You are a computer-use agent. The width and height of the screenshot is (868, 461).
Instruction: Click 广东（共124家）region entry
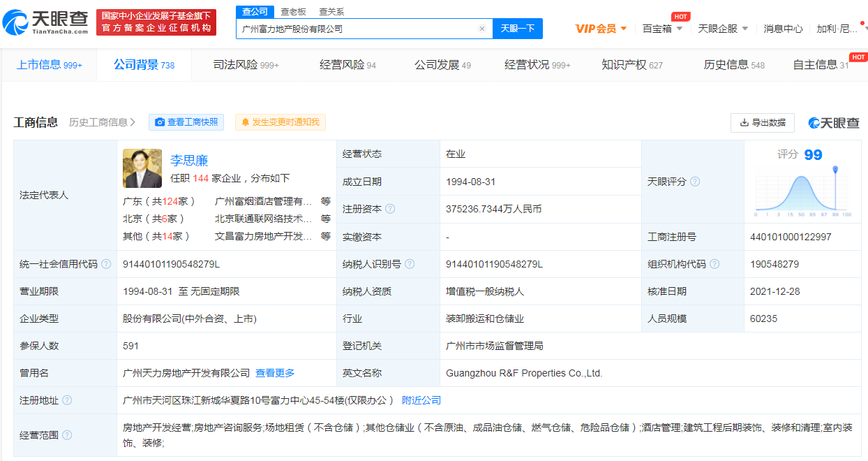[x=159, y=201]
